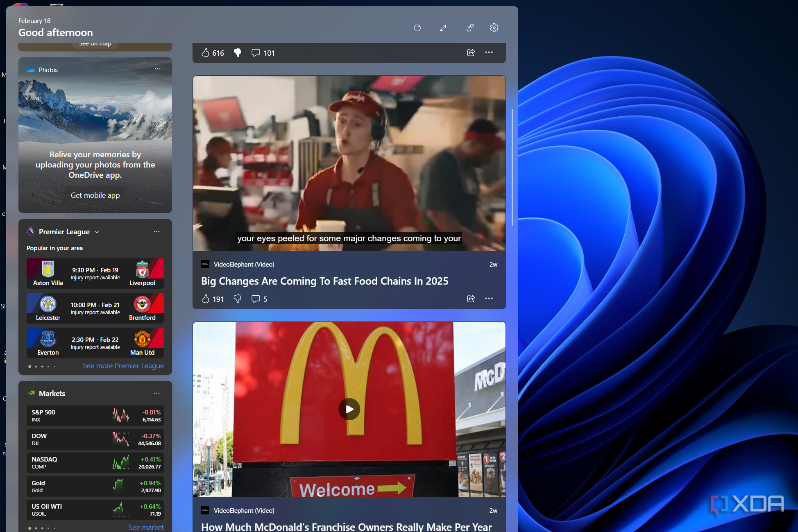Share the top article with 616 likes

[x=471, y=52]
